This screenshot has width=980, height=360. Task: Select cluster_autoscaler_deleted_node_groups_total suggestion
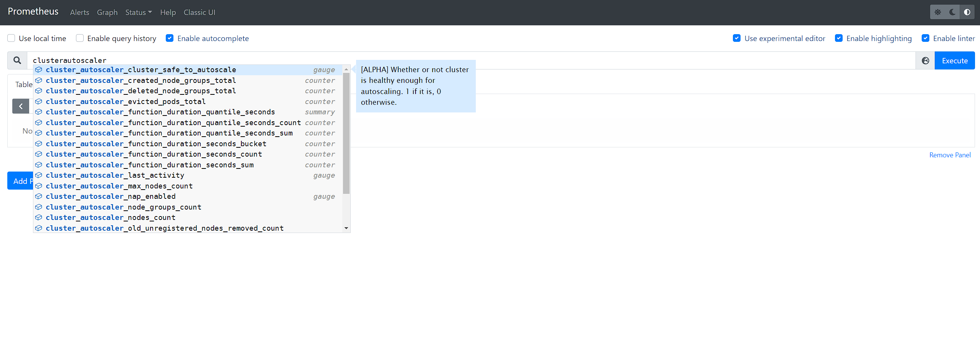pyautogui.click(x=187, y=91)
